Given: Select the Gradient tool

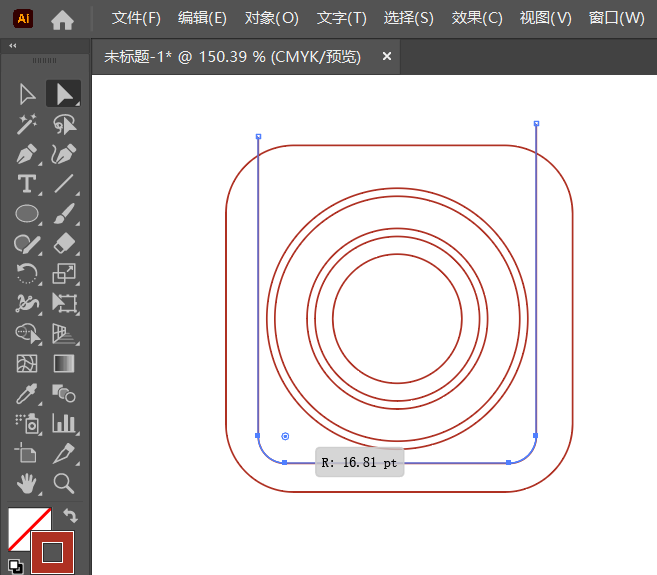Looking at the screenshot, I should click(x=64, y=363).
